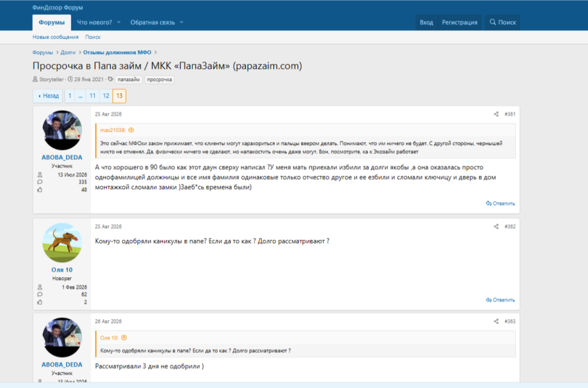Switch to the Форумы tab
Screen dimensions: 588x388
[52, 22]
